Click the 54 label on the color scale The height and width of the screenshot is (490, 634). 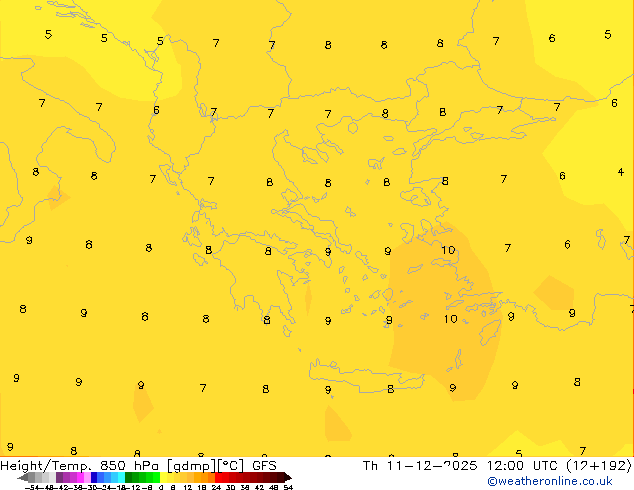288,488
